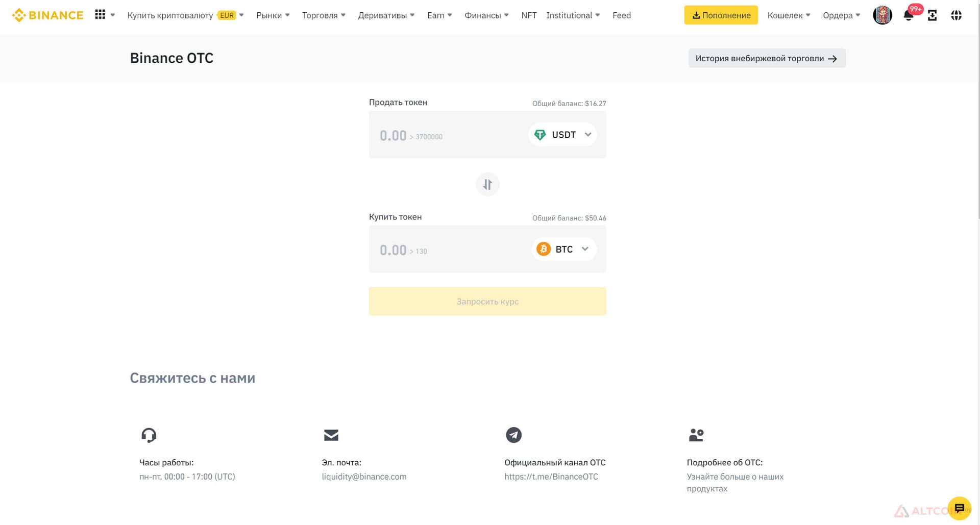This screenshot has height=525, width=980.
Task: Expand the Earn menu
Action: click(439, 15)
